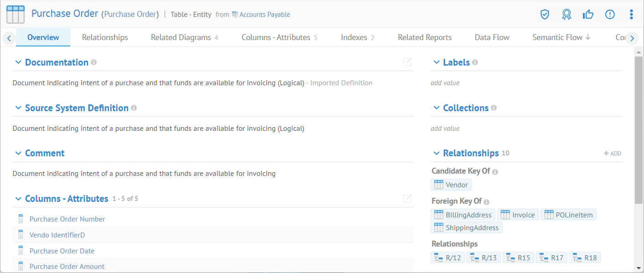Open the Columns - Attributes tab

(x=276, y=37)
